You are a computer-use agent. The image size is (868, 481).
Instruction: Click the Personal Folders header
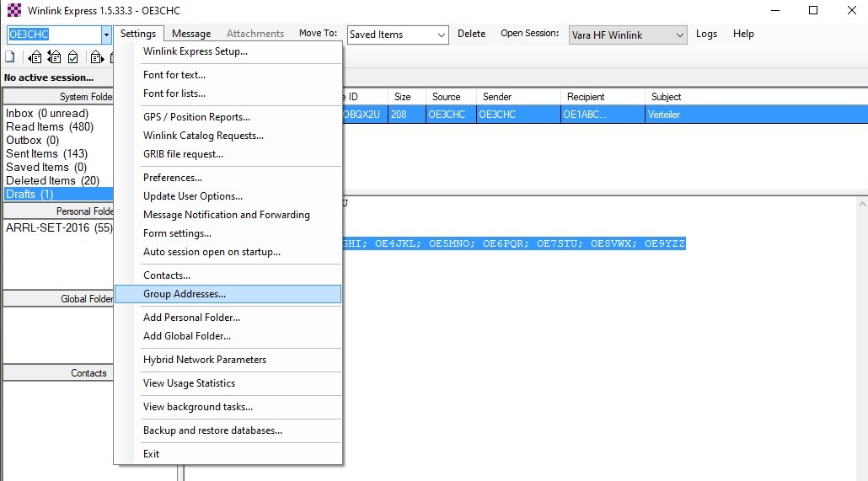(59, 211)
